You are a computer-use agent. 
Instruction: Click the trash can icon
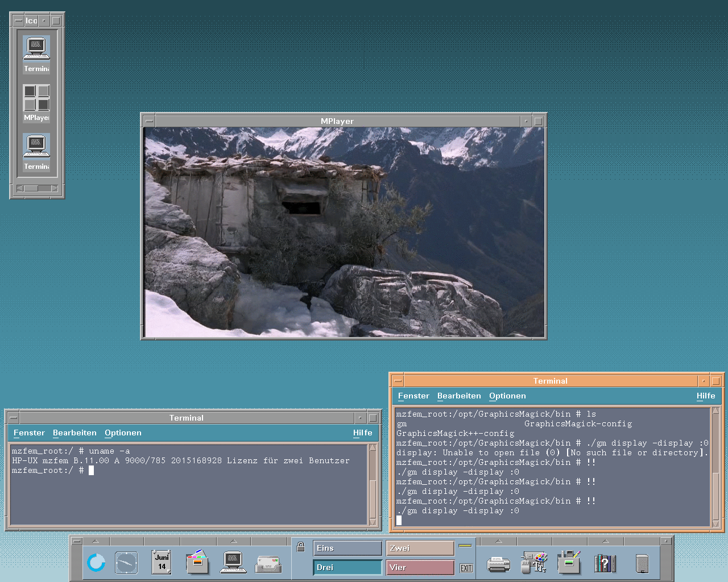tap(642, 563)
